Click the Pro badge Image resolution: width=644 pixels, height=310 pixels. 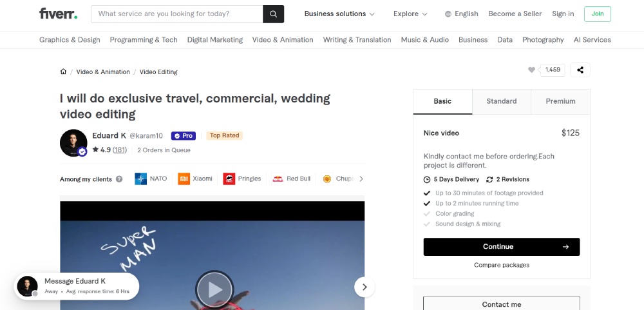tap(183, 136)
